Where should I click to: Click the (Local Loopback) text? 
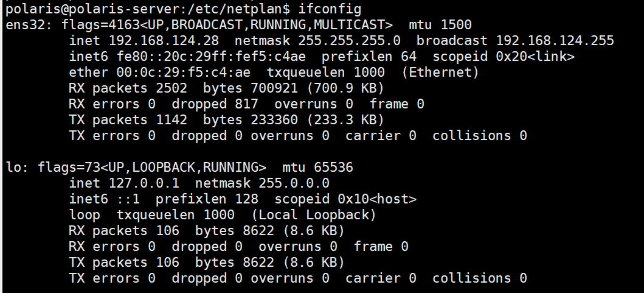[x=313, y=215]
